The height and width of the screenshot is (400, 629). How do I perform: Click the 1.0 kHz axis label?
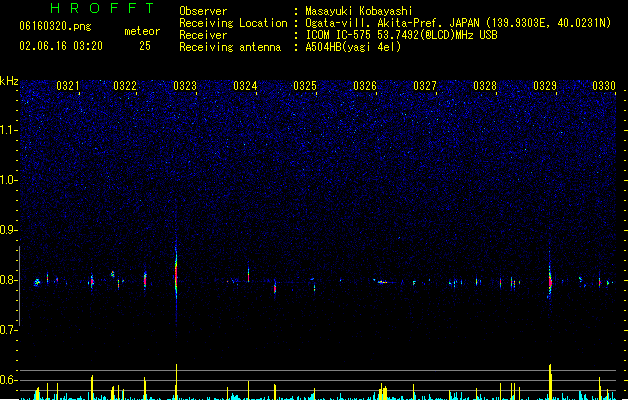(9, 180)
